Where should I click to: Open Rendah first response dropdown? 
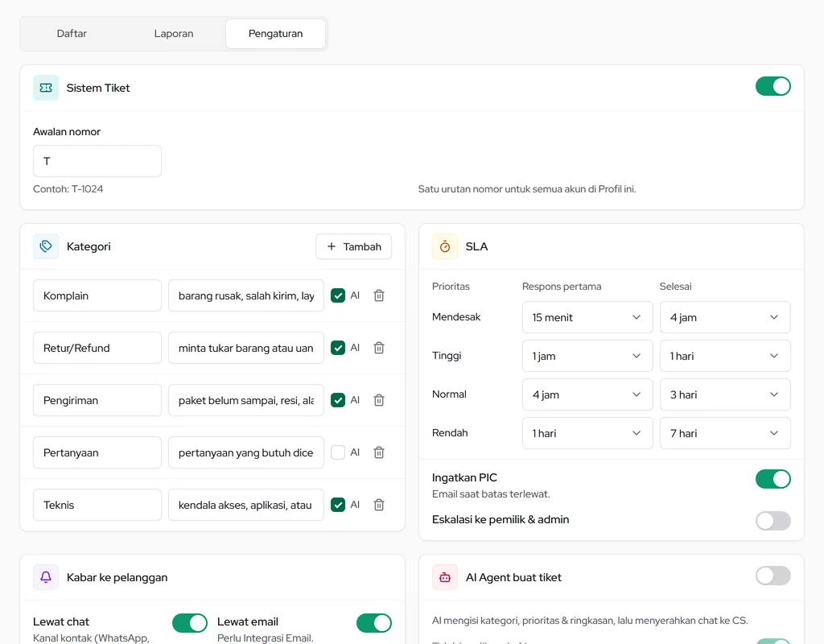pos(587,433)
